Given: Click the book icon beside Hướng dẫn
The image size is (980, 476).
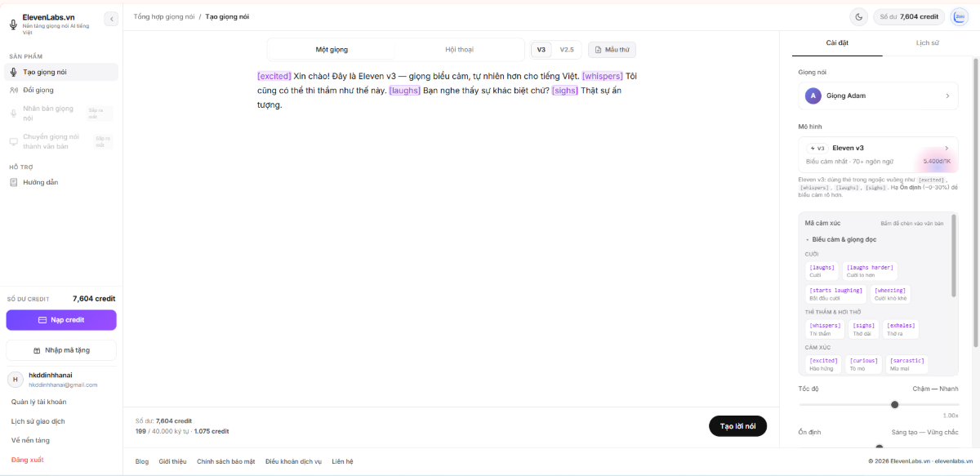Looking at the screenshot, I should [x=14, y=182].
